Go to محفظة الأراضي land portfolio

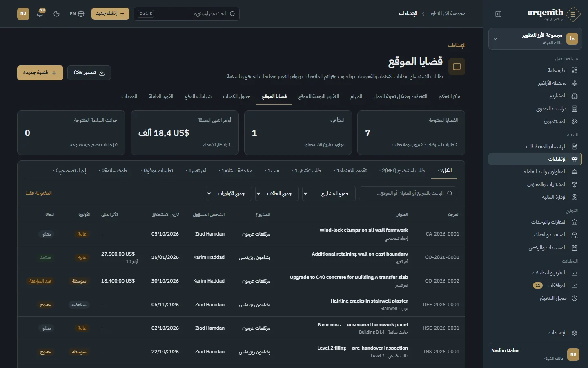click(x=535, y=83)
